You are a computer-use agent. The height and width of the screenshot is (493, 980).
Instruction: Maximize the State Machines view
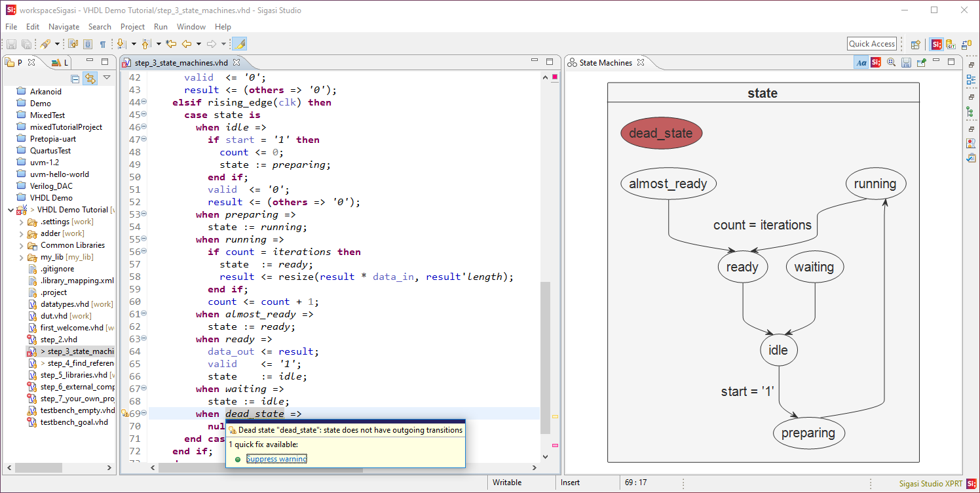(952, 62)
